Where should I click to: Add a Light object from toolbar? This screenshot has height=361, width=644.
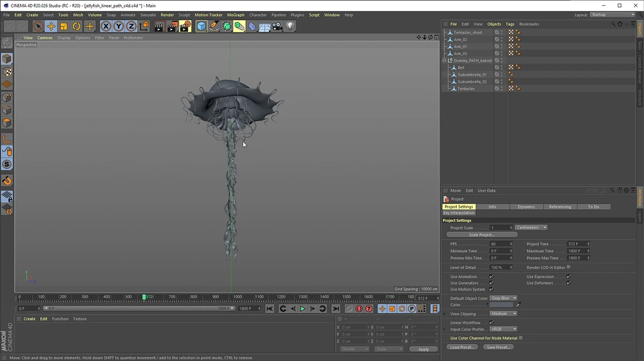pos(290,26)
